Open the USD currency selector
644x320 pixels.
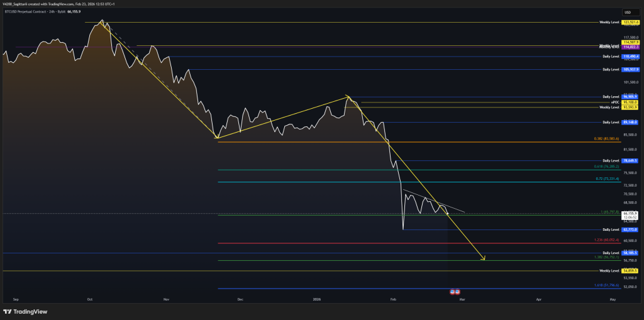click(627, 12)
